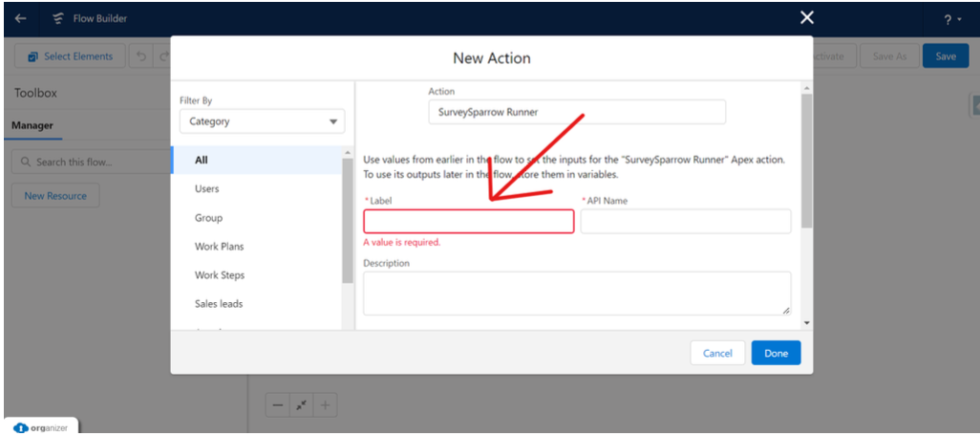Select the Work Plans category
Viewport: 980px width, 436px height.
pos(219,247)
